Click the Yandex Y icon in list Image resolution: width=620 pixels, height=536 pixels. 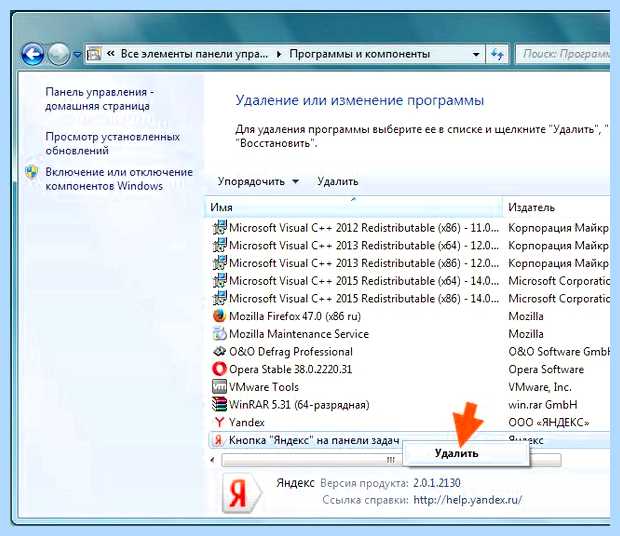(219, 422)
